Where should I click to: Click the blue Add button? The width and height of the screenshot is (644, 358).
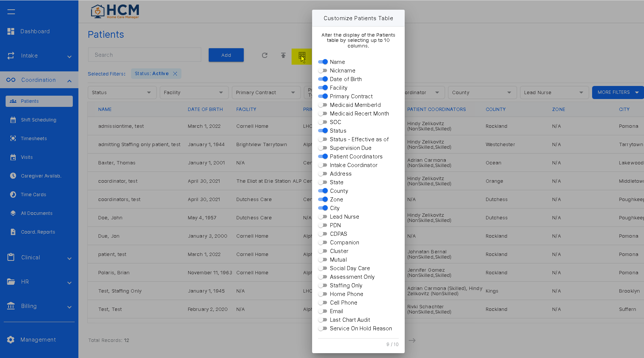(x=226, y=55)
